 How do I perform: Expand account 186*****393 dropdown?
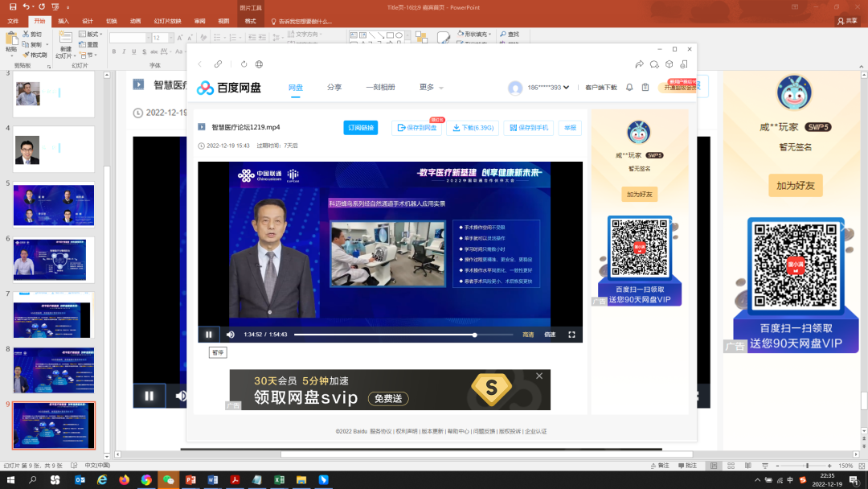548,88
